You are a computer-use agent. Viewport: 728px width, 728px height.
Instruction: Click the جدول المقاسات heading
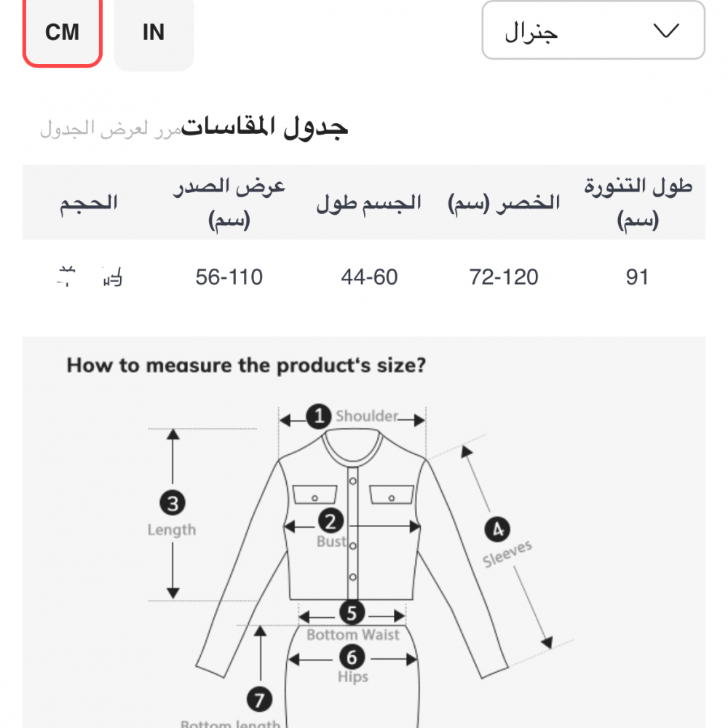point(265,127)
